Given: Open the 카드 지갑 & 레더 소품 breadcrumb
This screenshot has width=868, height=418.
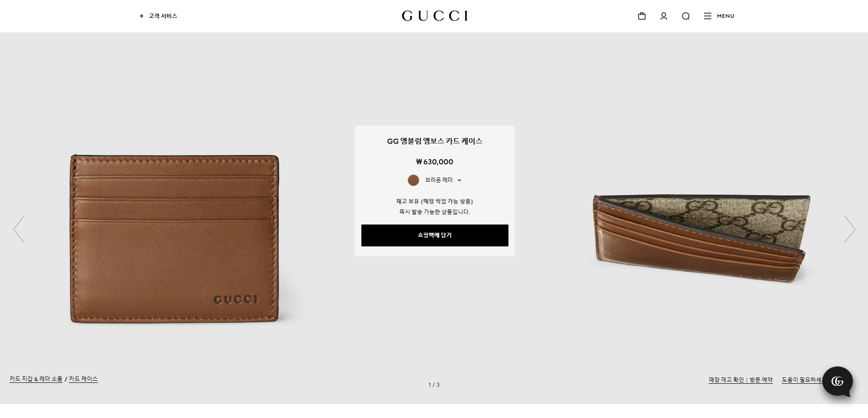Looking at the screenshot, I should pyautogui.click(x=36, y=379).
